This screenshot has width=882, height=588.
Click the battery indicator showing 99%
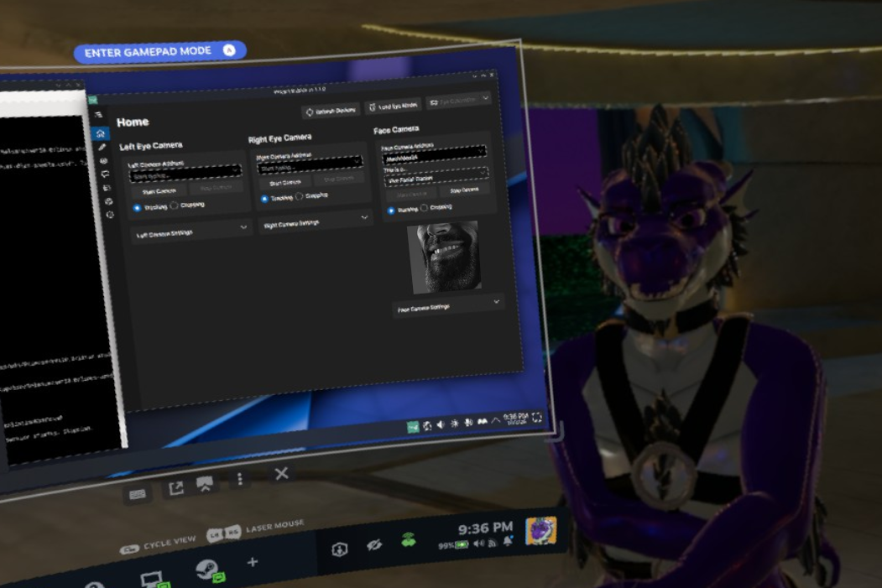coord(453,545)
